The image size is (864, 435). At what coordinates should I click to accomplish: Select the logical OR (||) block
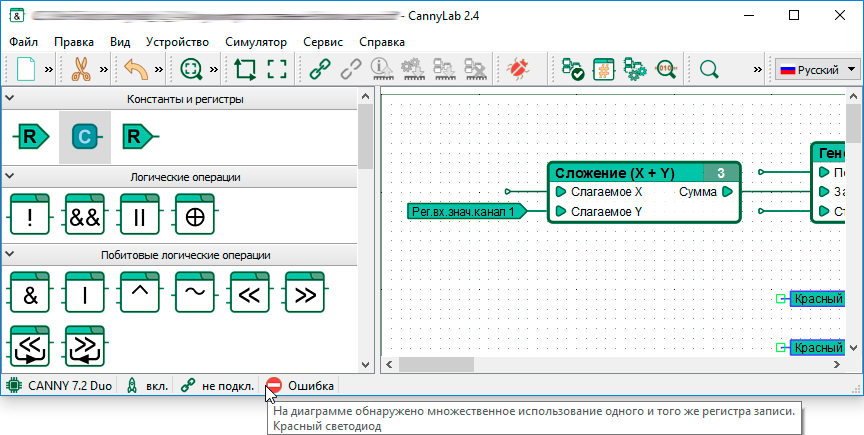click(139, 215)
